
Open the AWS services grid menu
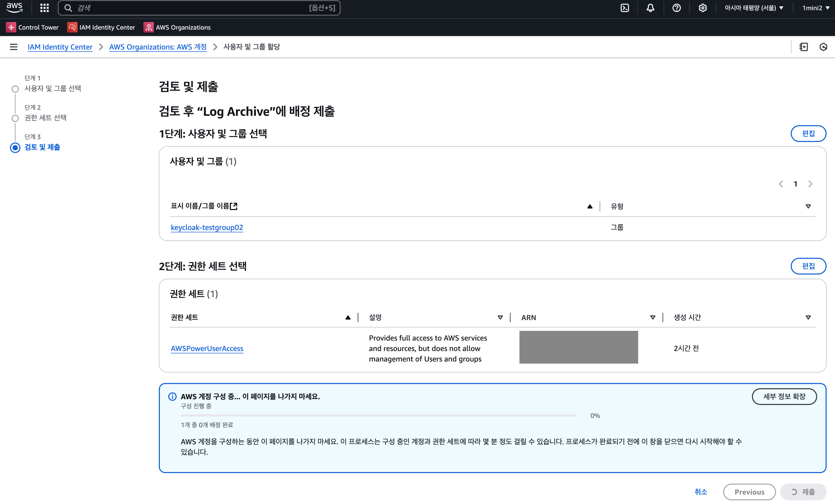pyautogui.click(x=44, y=8)
